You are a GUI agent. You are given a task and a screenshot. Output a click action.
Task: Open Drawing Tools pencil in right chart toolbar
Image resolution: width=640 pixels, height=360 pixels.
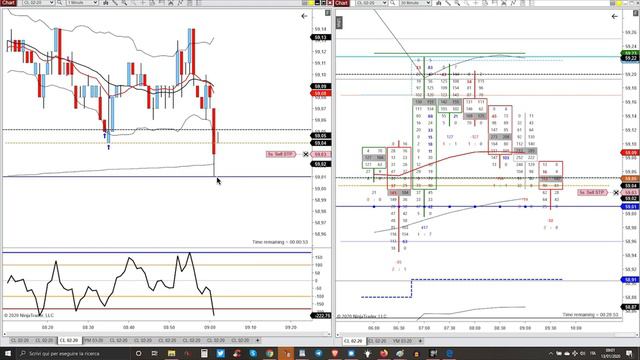point(448,3)
